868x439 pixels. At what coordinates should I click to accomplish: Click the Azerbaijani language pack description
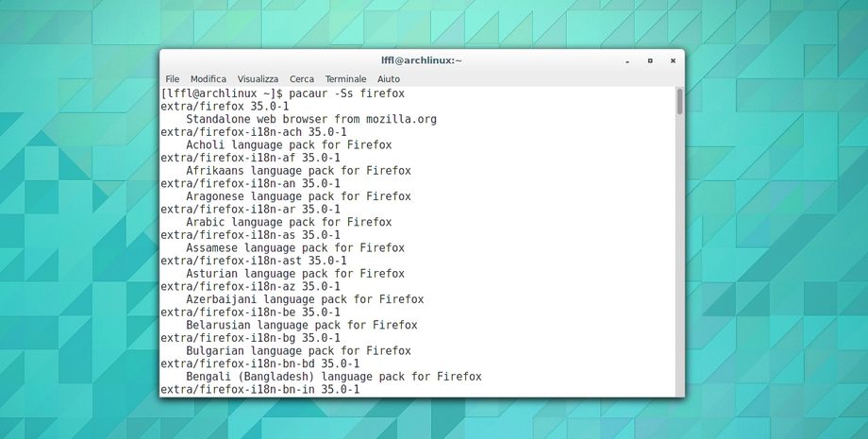305,299
